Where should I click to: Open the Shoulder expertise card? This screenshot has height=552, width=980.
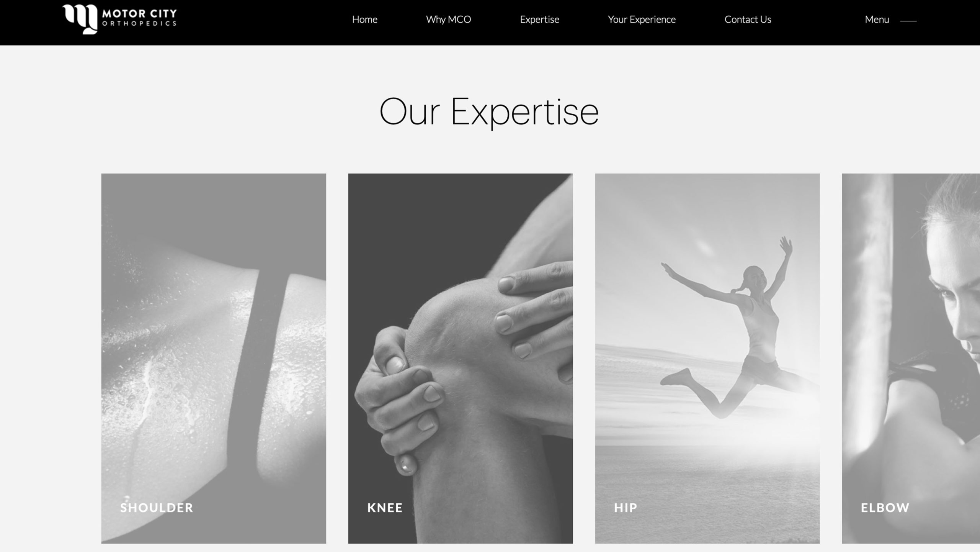click(x=214, y=358)
